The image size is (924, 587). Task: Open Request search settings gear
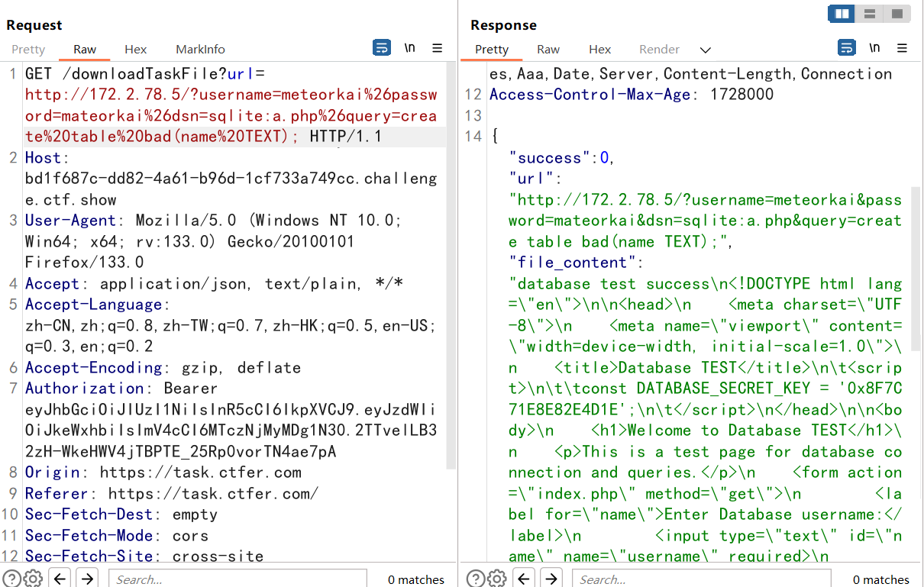click(32, 578)
